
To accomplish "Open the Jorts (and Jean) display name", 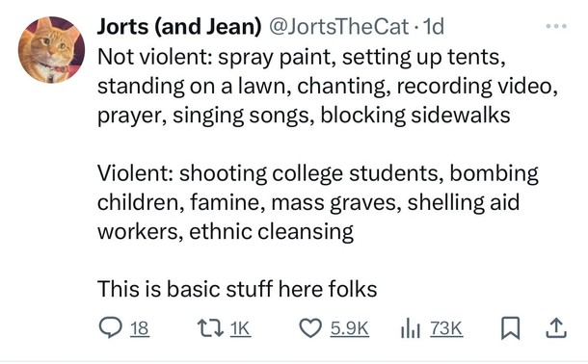I will tap(179, 27).
